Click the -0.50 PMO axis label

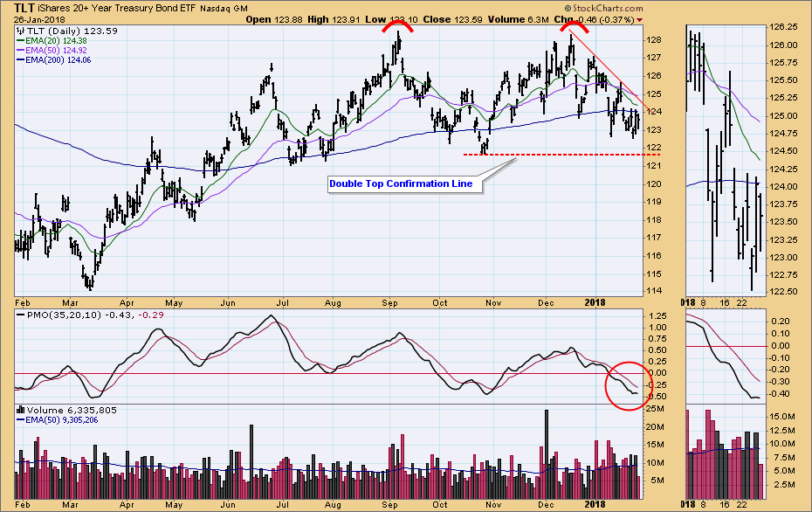tap(656, 397)
